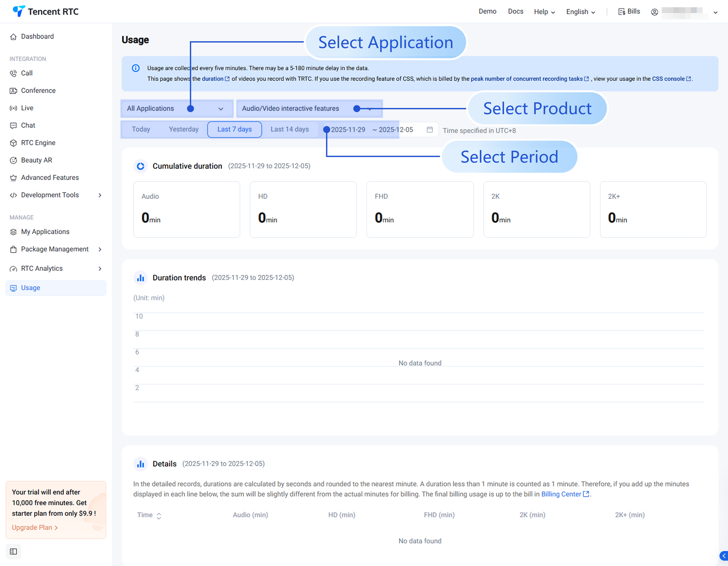Select Last 14 days period
728x566 pixels.
point(289,129)
